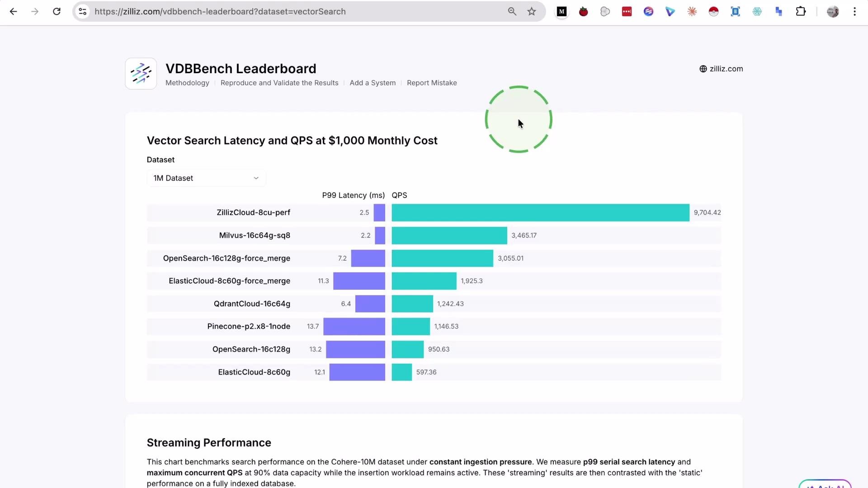This screenshot has height=488, width=868.
Task: Open the blue triangle extension
Action: pyautogui.click(x=670, y=12)
